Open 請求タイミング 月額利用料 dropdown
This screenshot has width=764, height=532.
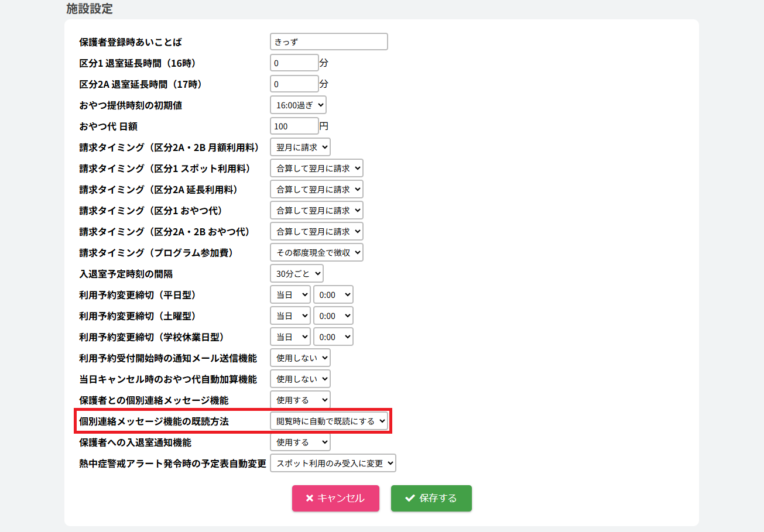point(300,147)
